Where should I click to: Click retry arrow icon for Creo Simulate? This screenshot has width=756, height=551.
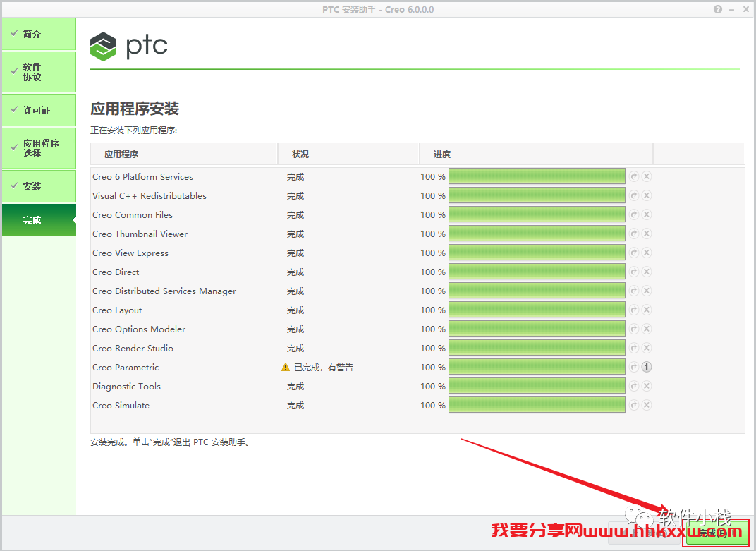point(634,405)
